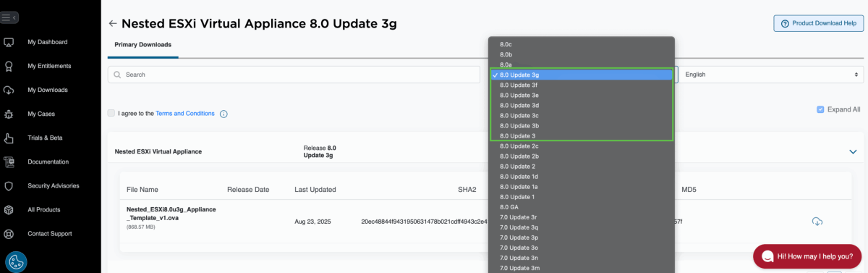Click the My Cases bug icon
This screenshot has width=868, height=273.
tap(9, 114)
